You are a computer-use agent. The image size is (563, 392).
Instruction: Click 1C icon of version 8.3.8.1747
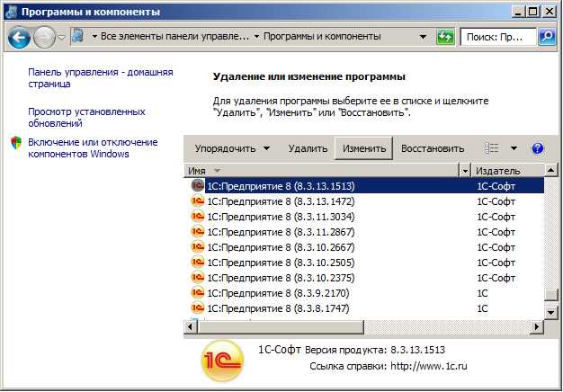pyautogui.click(x=198, y=307)
